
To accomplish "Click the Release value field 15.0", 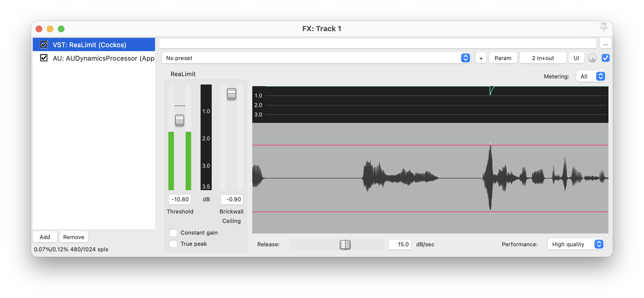I will pos(400,244).
